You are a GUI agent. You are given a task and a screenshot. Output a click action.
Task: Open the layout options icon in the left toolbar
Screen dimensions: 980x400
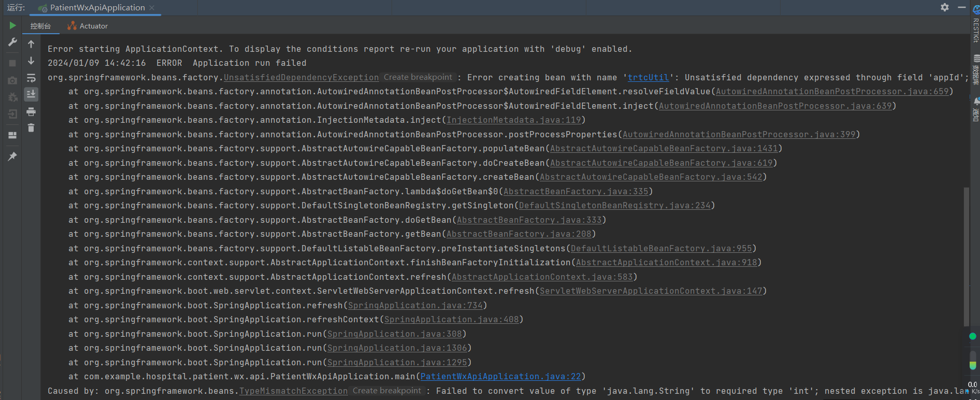(12, 135)
